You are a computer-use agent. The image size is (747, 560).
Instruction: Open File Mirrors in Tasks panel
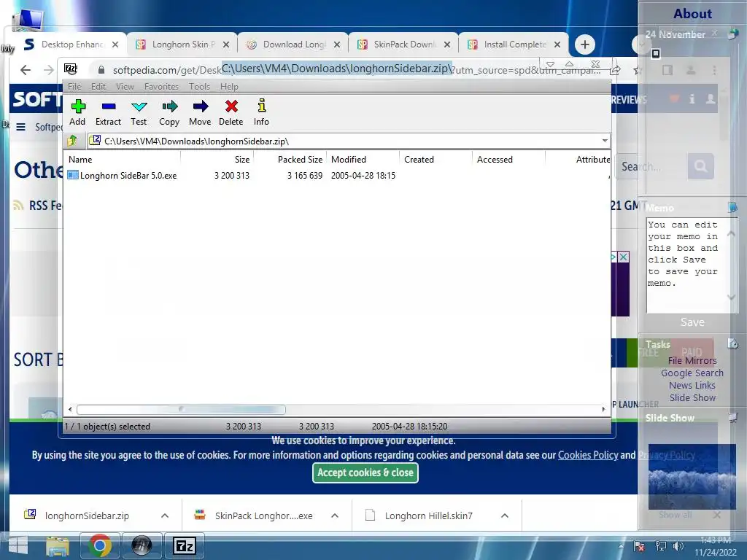[692, 361]
